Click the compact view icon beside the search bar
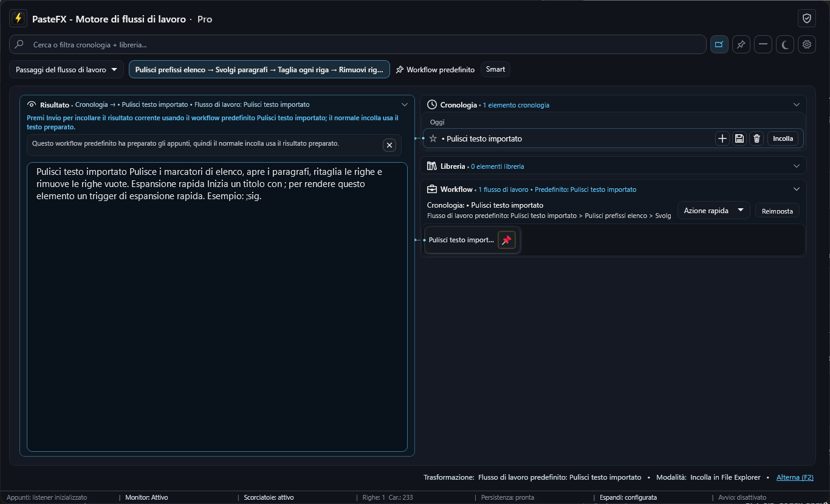830x504 pixels. click(x=719, y=44)
